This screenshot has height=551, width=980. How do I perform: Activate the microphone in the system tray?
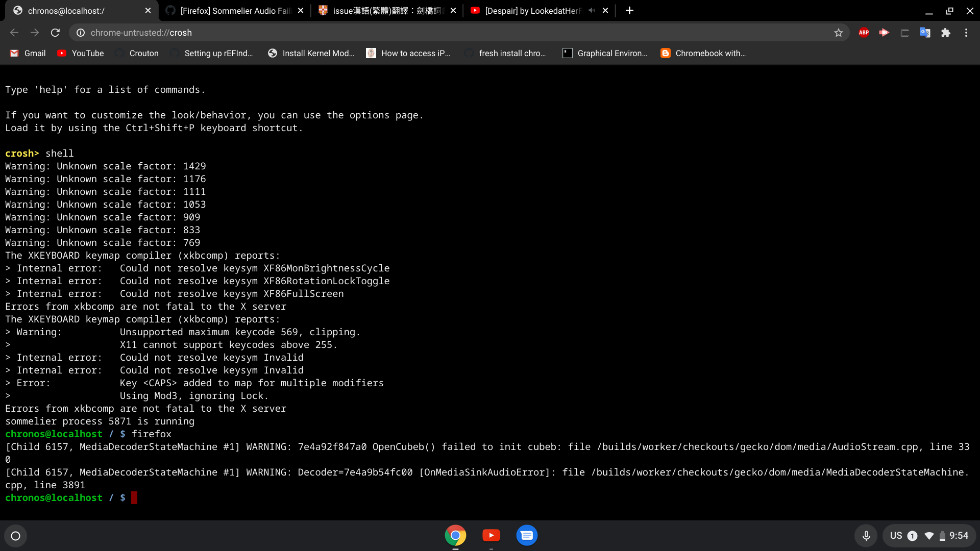point(866,536)
